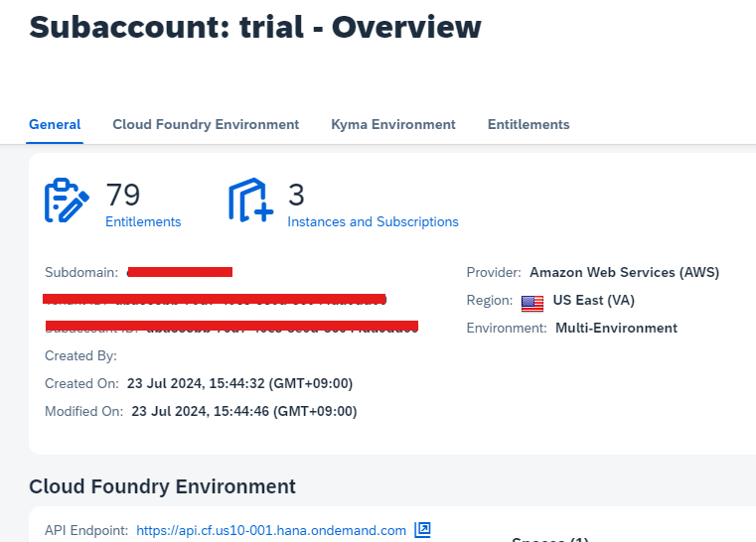
Task: Click the Cloud Foundry Environment section heading
Action: [x=162, y=486]
